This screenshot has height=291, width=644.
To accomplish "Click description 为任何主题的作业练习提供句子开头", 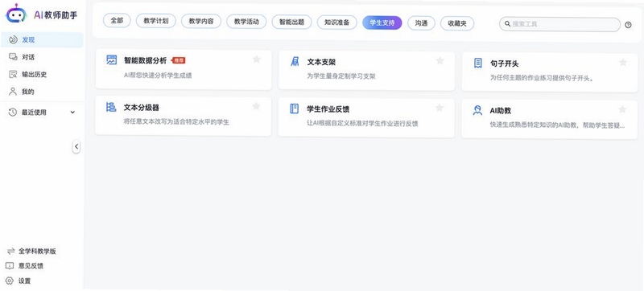I will tap(542, 77).
